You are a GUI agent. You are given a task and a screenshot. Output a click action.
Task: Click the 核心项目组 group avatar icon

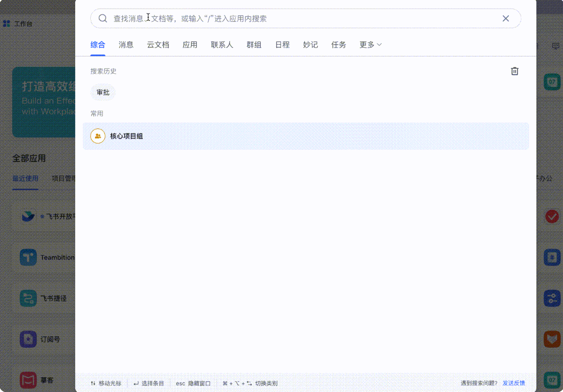[97, 136]
